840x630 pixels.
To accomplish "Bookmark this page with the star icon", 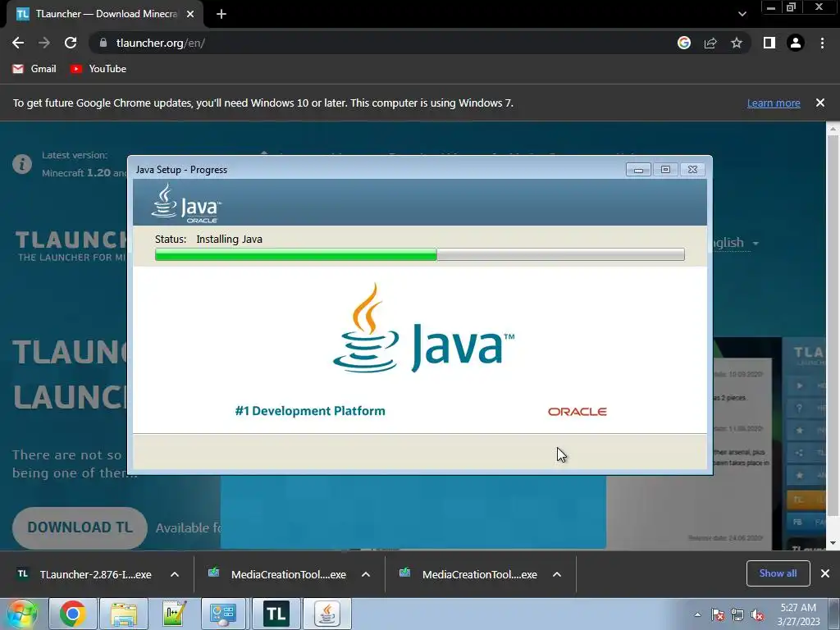I will click(737, 43).
